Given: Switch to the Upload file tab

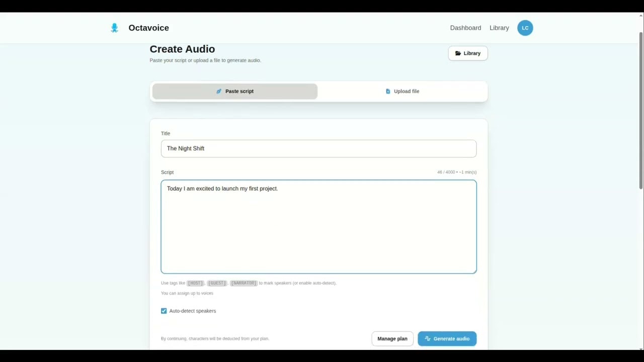Looking at the screenshot, I should (x=402, y=91).
